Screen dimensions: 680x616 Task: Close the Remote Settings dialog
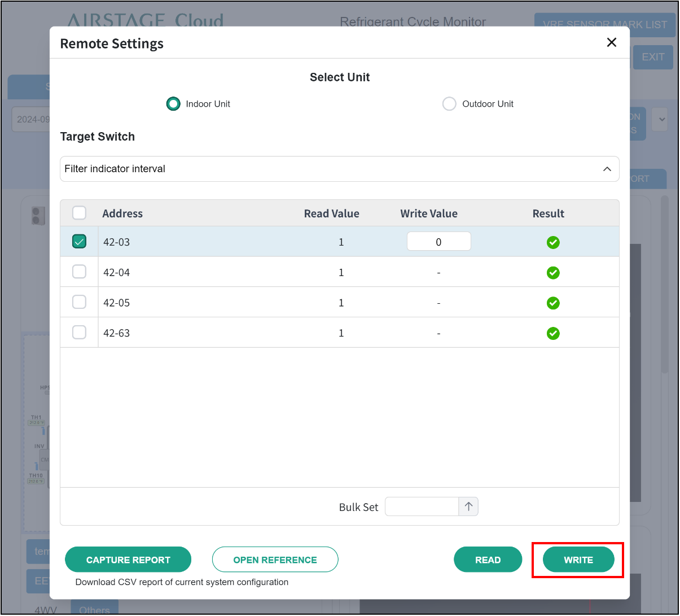(x=611, y=42)
